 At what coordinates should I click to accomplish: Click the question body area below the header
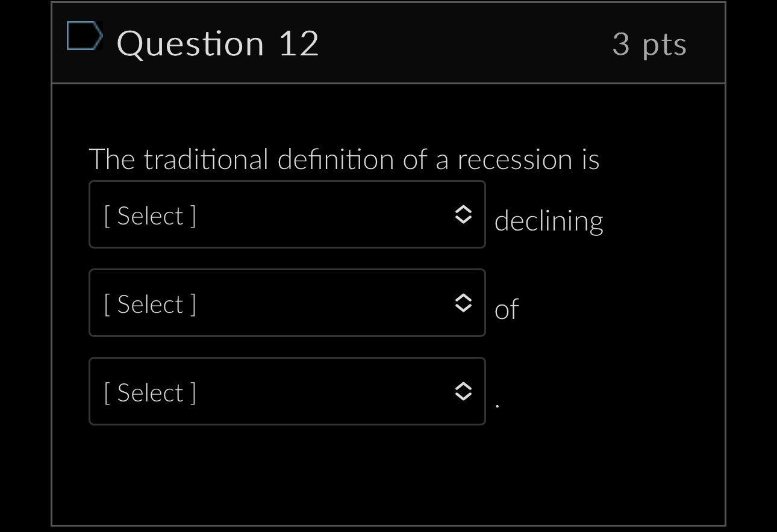point(388,469)
